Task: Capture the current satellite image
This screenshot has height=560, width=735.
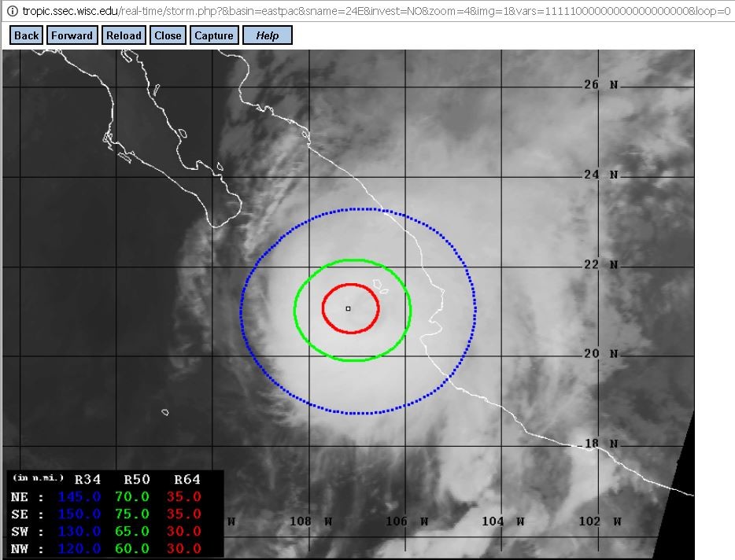Action: click(x=214, y=35)
